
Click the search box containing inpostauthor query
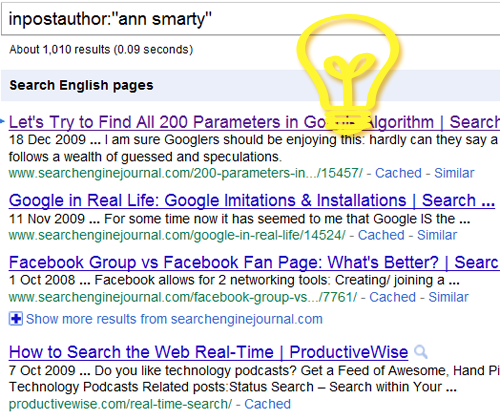251,19
